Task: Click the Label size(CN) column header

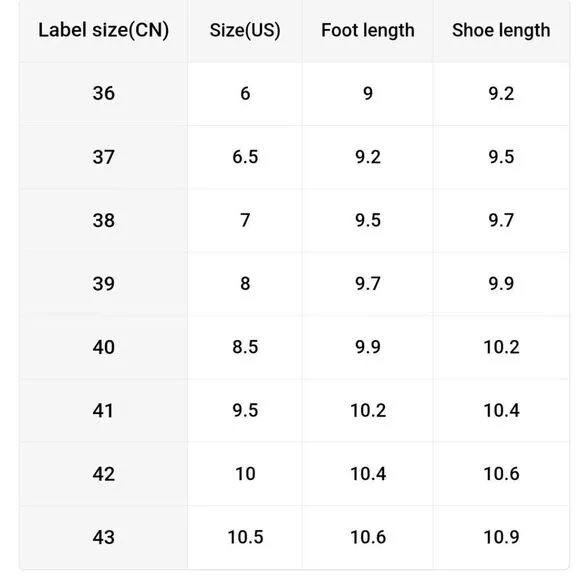Action: pos(104,30)
